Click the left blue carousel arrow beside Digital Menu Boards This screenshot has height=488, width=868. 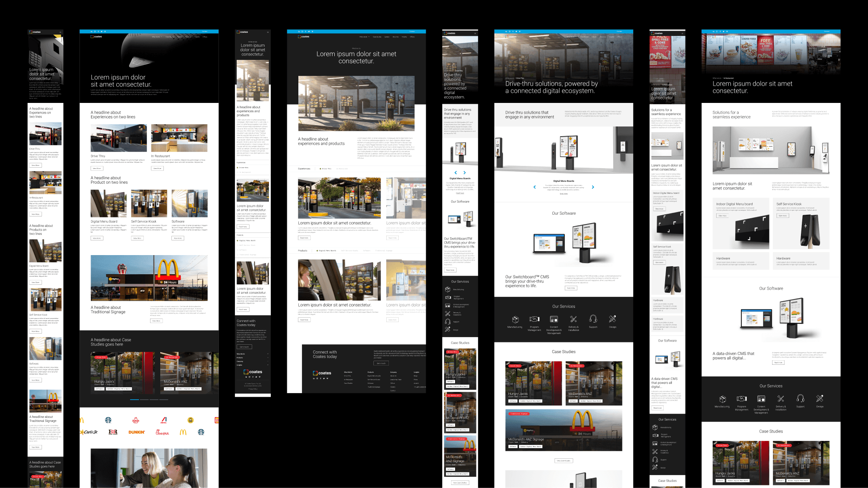coord(535,187)
